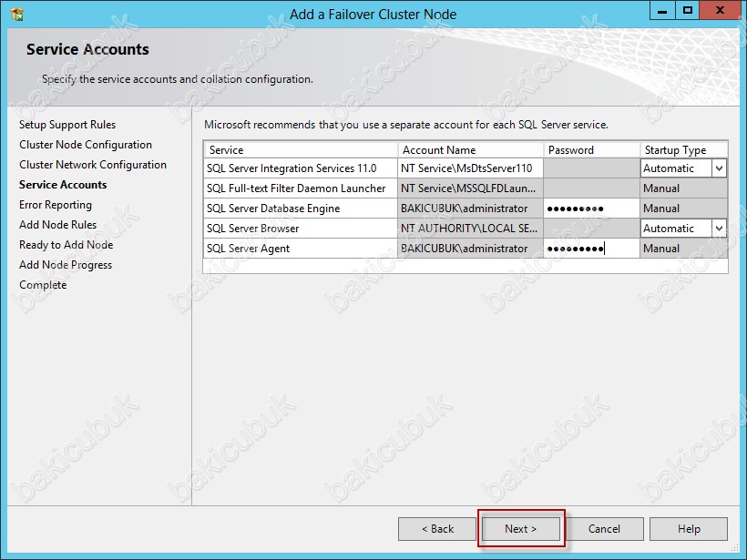Screen dimensions: 747x560
Task: Click the Service column header
Action: [301, 150]
